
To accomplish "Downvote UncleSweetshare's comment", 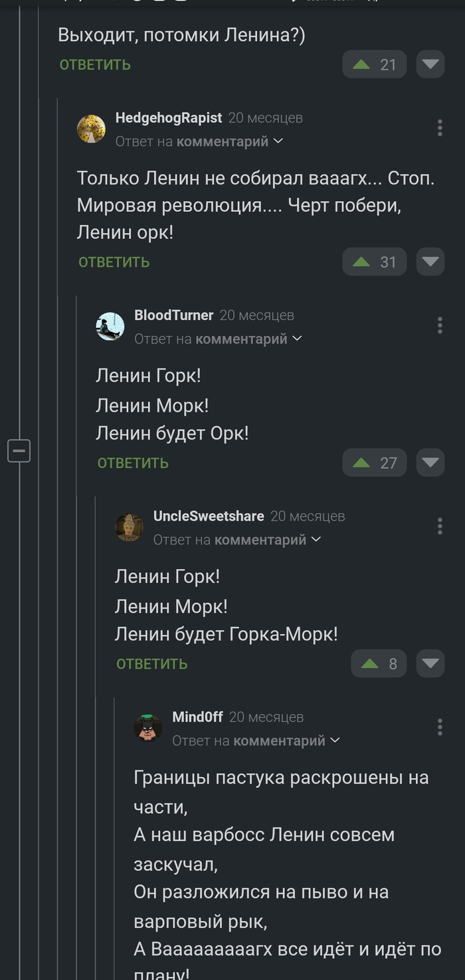I will pos(430,664).
